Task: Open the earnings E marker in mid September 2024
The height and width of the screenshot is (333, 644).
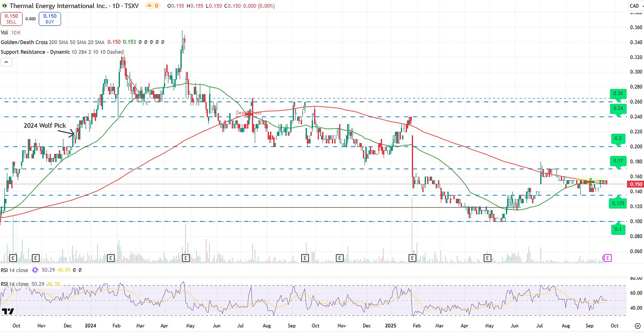Action: pyautogui.click(x=305, y=258)
